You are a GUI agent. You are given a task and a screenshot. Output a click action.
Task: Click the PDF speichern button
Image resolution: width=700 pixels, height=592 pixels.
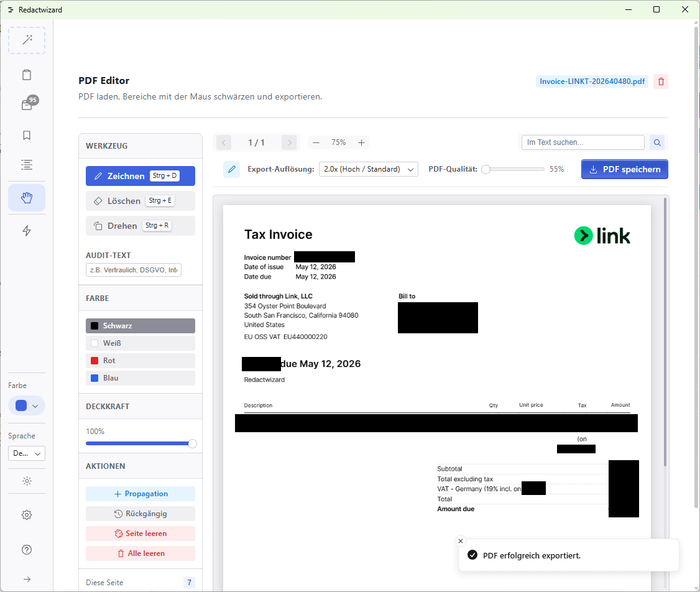(x=625, y=169)
